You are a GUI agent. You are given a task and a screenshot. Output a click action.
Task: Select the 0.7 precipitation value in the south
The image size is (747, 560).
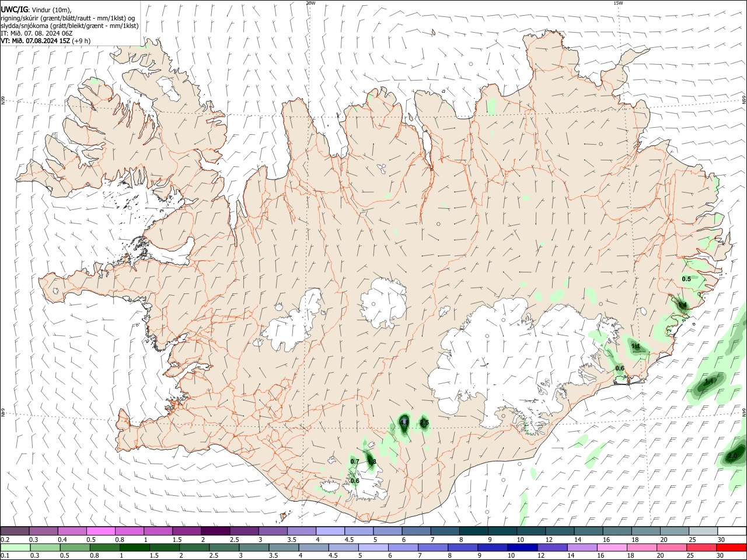(355, 461)
